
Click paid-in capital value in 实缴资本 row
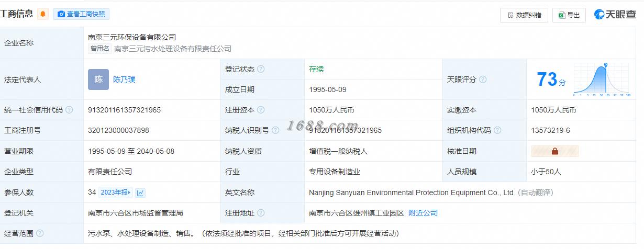click(553, 110)
